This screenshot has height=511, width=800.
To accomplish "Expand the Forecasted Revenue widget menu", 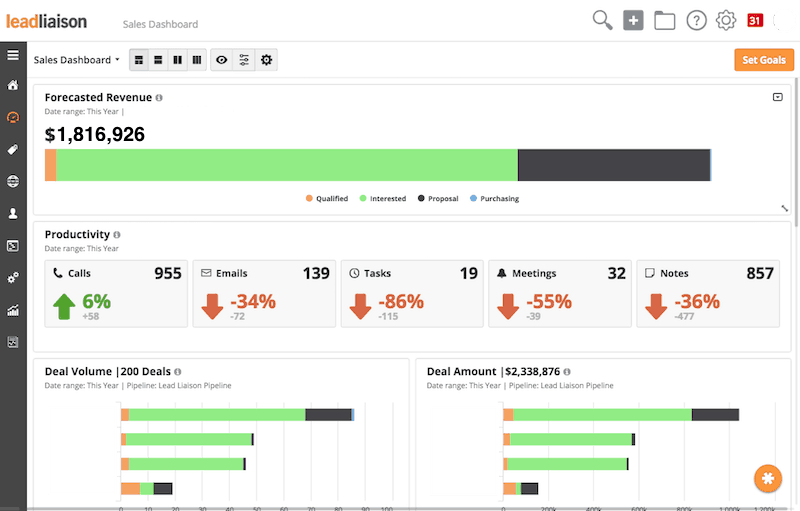I will pos(778,97).
